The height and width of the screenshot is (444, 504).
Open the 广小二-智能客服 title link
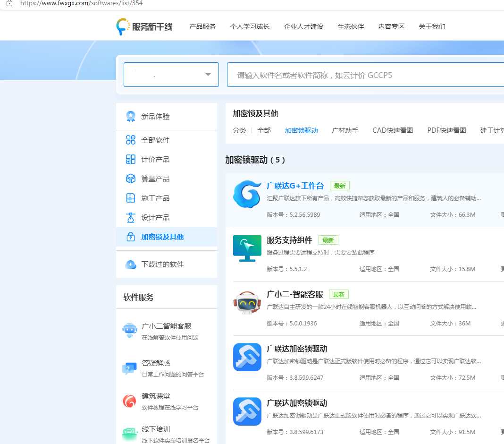tap(295, 294)
